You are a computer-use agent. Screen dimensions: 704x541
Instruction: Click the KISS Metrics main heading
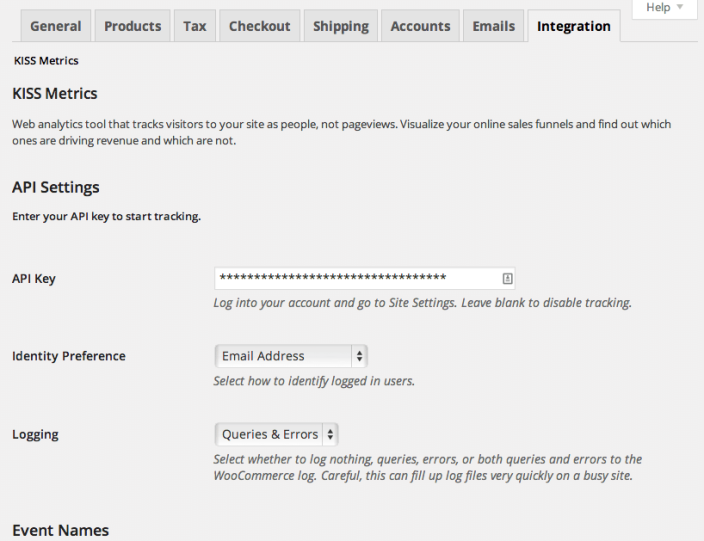point(55,94)
